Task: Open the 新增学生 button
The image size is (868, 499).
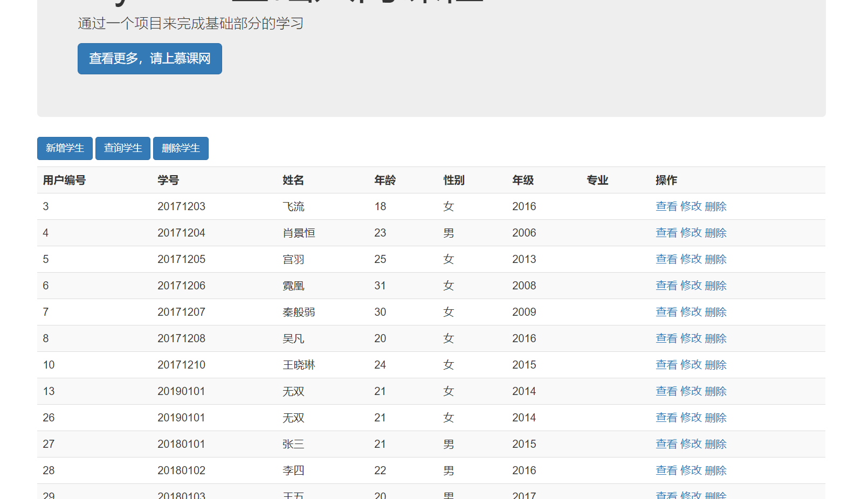Action: 65,148
